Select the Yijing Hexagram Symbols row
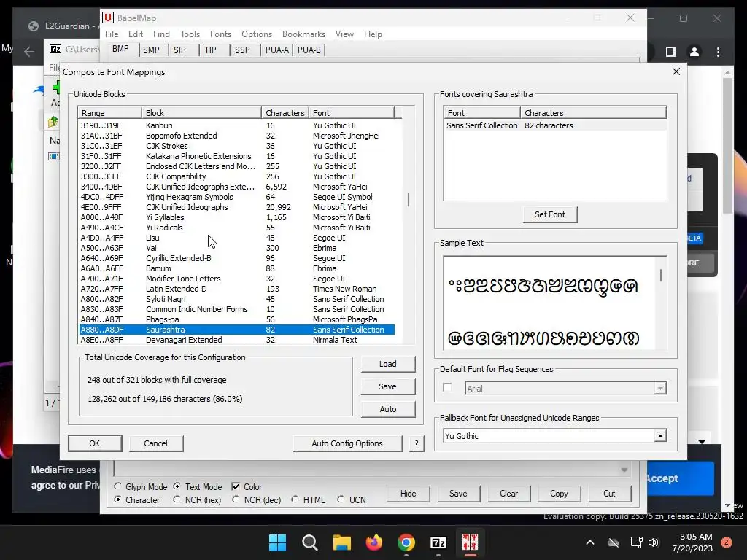This screenshot has height=560, width=747. (237, 197)
